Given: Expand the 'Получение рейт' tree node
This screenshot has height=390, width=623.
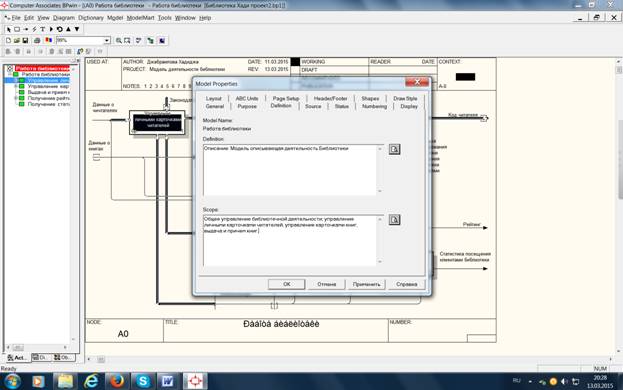Looking at the screenshot, I should [x=16, y=98].
